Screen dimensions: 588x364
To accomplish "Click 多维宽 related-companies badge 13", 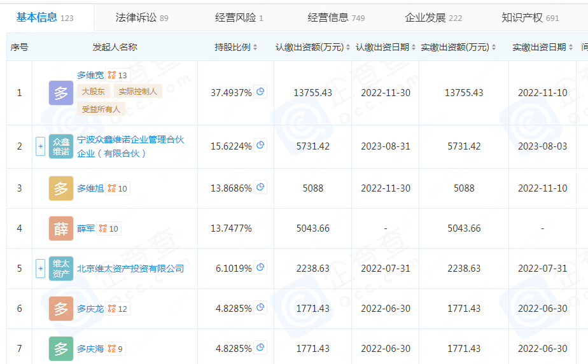I will pyautogui.click(x=118, y=75).
